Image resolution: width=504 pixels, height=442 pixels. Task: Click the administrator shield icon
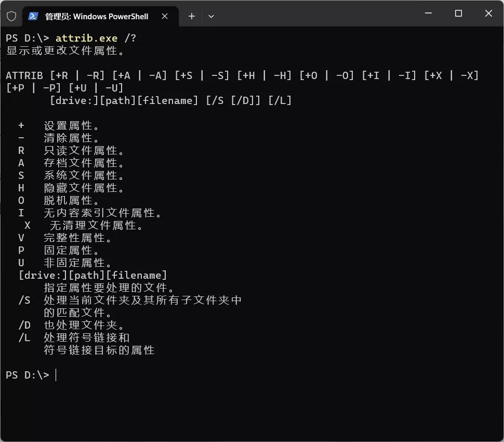click(11, 16)
